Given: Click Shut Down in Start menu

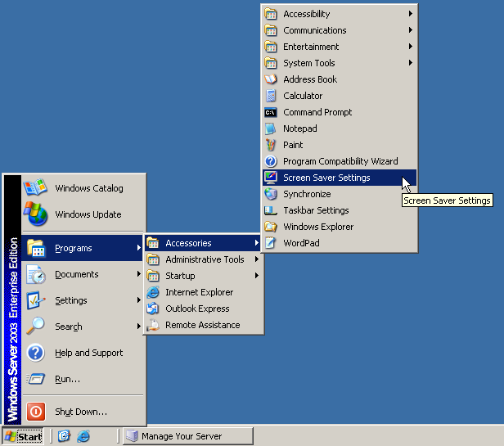Looking at the screenshot, I should (x=80, y=412).
